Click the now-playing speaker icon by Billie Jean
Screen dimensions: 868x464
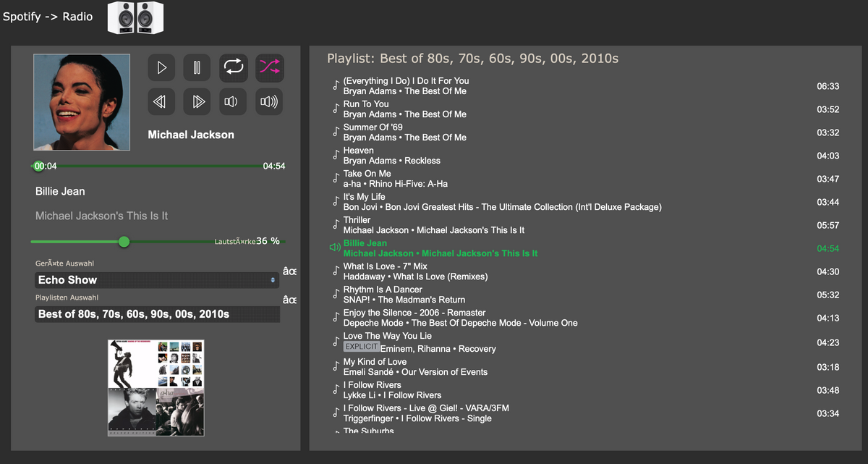(334, 248)
